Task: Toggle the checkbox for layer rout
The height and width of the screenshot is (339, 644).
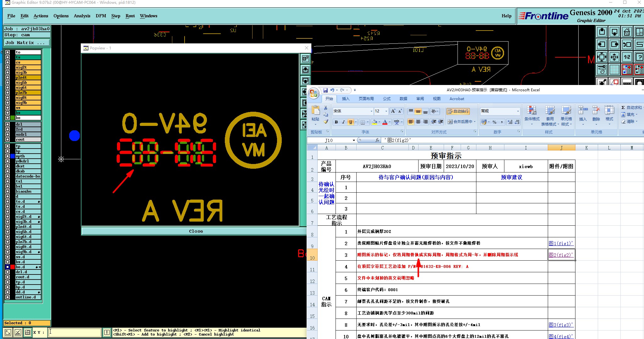Action: tap(8, 139)
